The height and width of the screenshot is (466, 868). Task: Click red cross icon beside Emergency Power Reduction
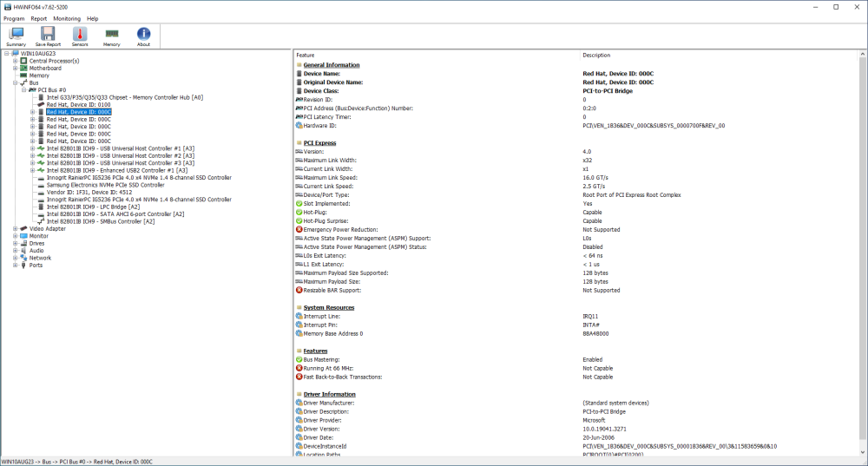(x=299, y=230)
